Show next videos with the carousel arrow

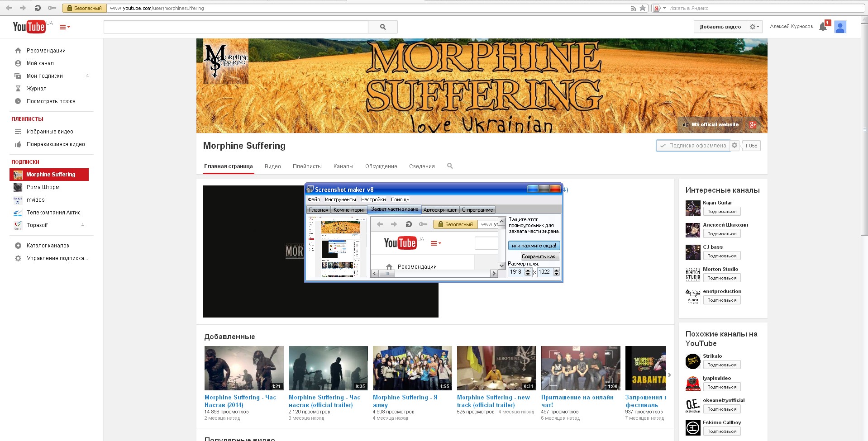point(670,375)
